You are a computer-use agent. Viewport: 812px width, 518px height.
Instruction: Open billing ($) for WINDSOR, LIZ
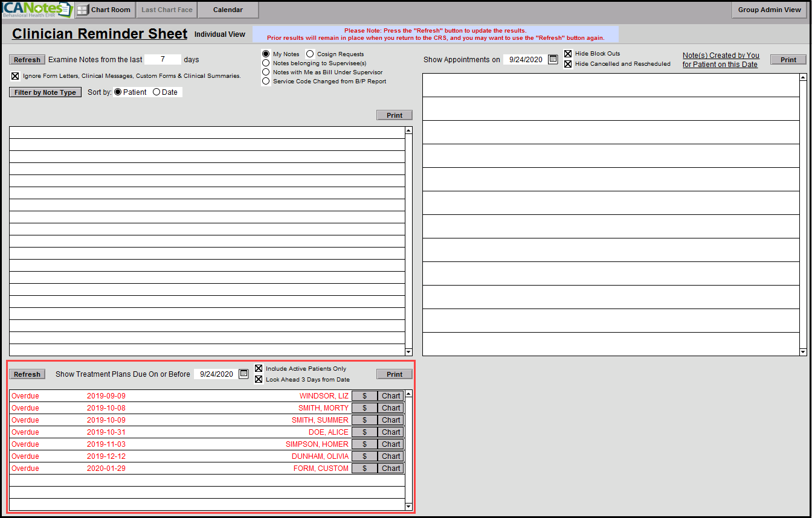click(x=364, y=396)
